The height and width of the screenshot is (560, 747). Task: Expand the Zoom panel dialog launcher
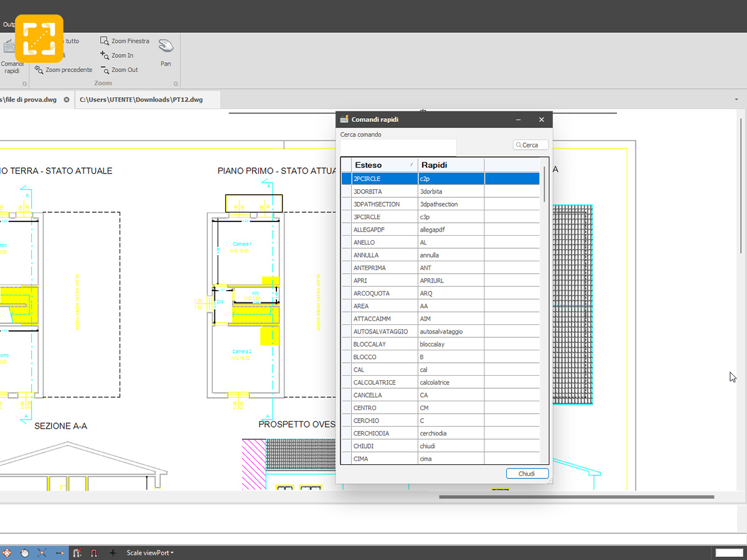click(176, 83)
